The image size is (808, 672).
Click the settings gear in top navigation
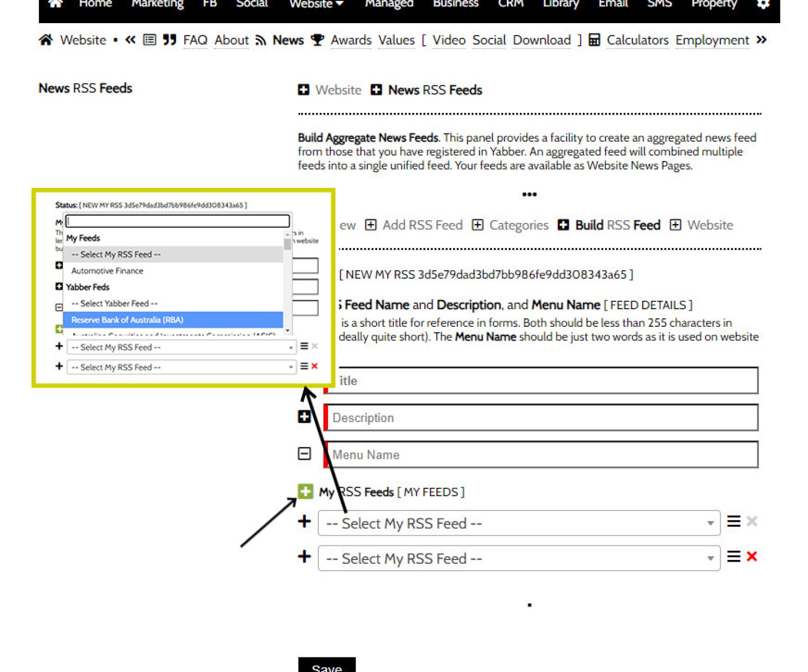[763, 4]
